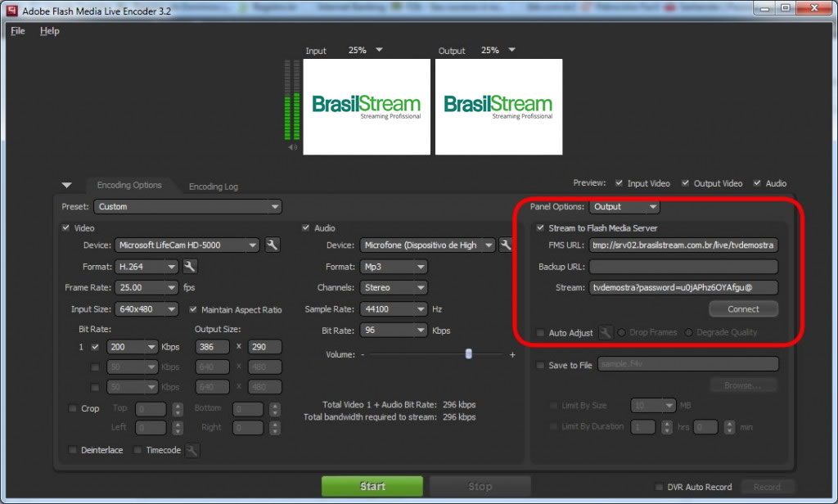Screen dimensions: 838x504
Task: Click the Save to File name field
Action: point(687,365)
